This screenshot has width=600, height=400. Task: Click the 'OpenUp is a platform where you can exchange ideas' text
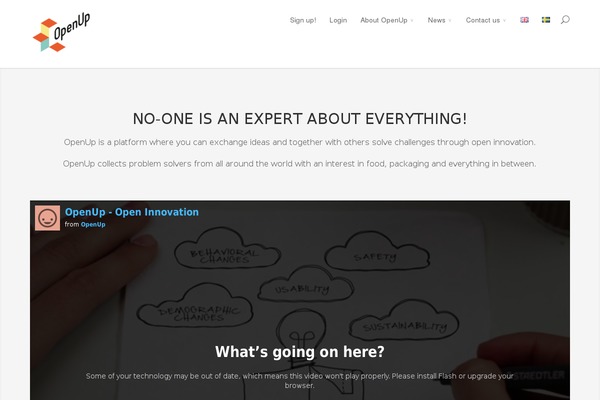click(x=300, y=142)
